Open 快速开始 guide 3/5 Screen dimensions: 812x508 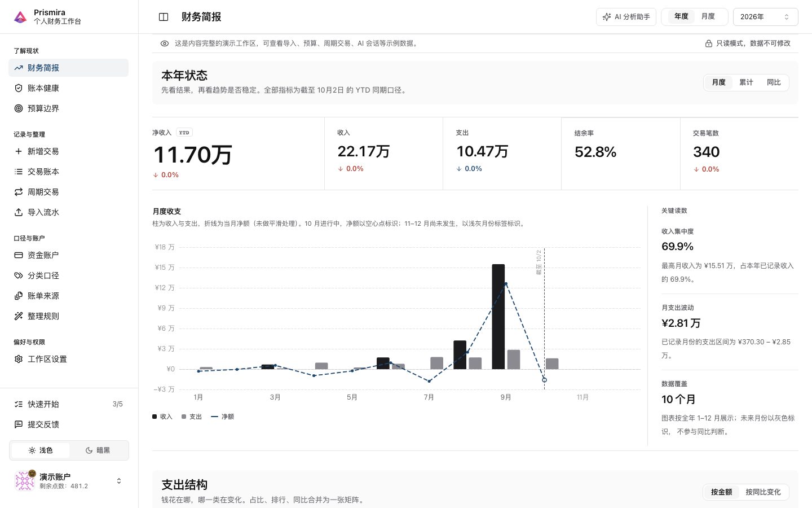[69, 404]
